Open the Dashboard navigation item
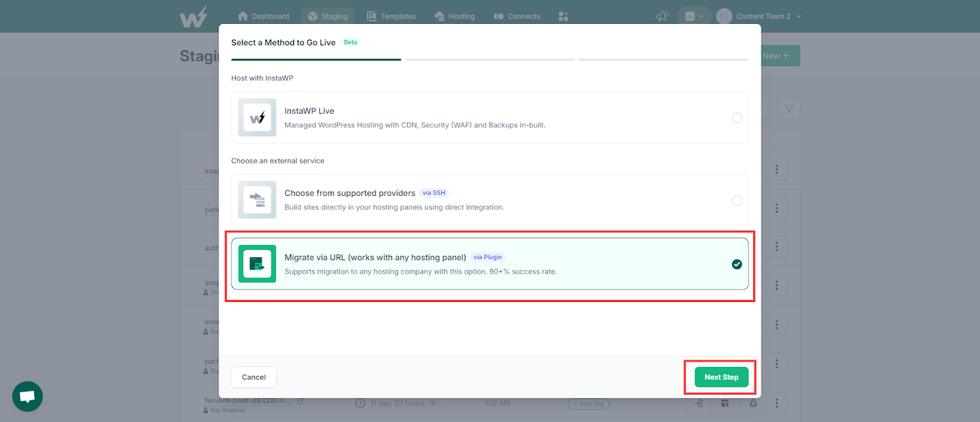The width and height of the screenshot is (980, 422). coord(263,17)
